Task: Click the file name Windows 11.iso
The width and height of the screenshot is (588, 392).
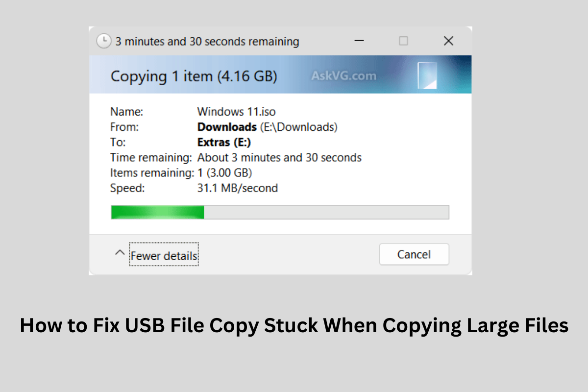Action: click(236, 112)
